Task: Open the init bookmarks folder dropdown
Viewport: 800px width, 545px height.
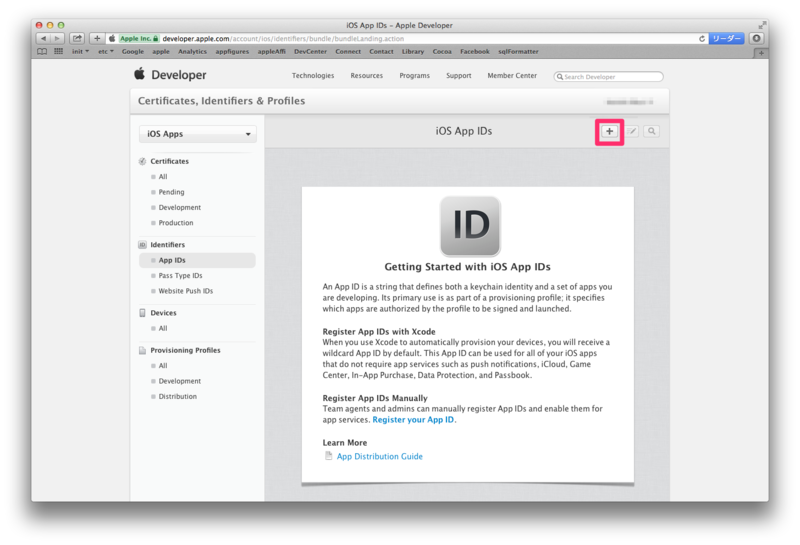Action: [80, 52]
